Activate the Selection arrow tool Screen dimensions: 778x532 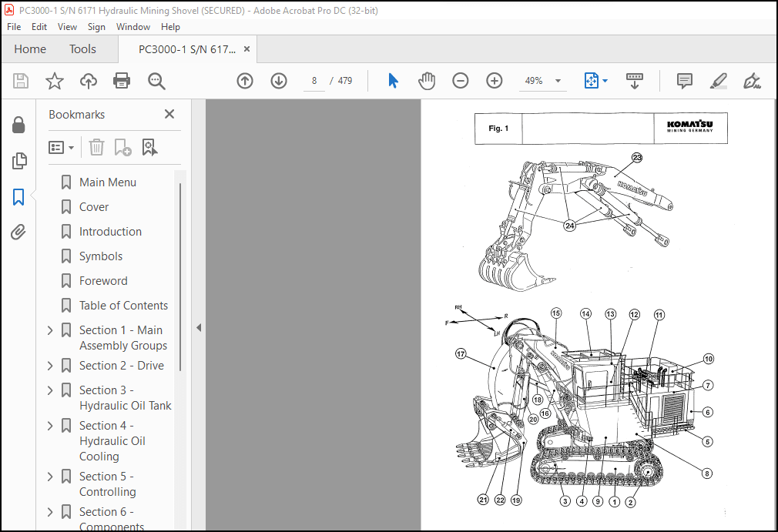pos(393,80)
